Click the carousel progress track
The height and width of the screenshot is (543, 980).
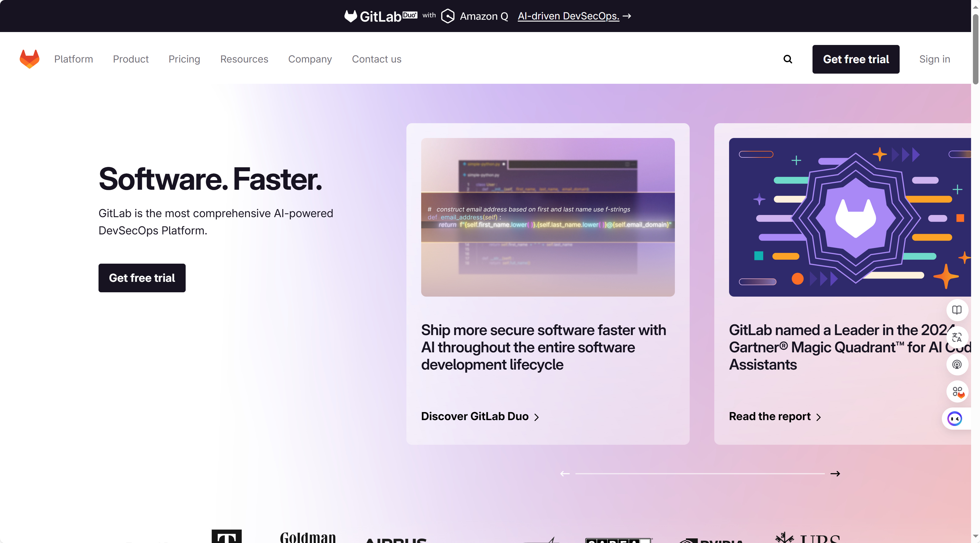700,473
